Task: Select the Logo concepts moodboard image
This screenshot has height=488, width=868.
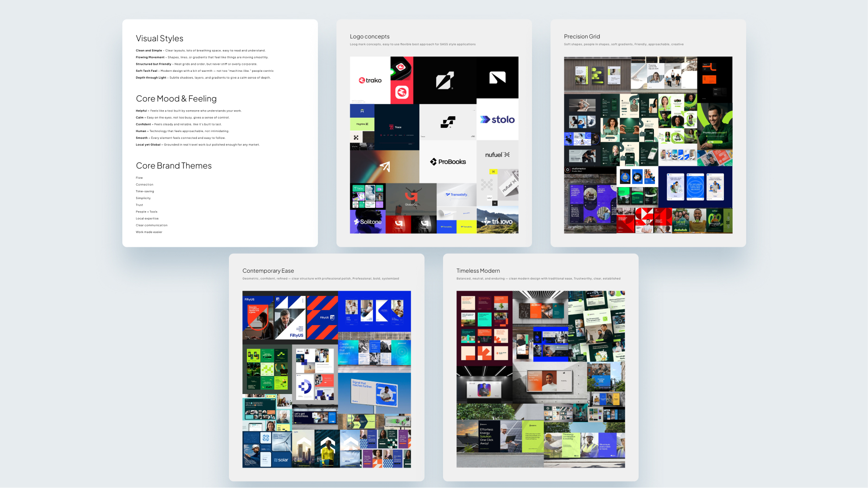Action: coord(434,145)
